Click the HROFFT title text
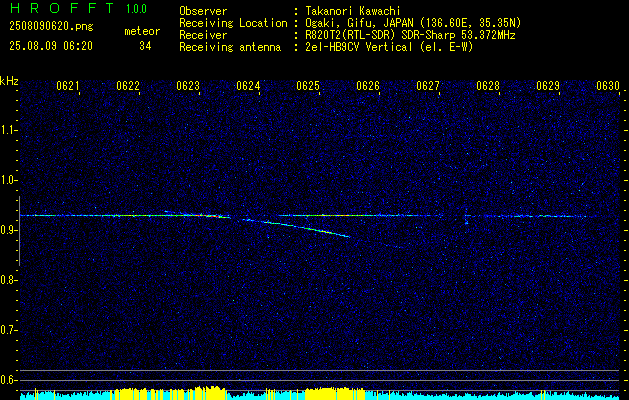The image size is (629, 400). coord(62,8)
